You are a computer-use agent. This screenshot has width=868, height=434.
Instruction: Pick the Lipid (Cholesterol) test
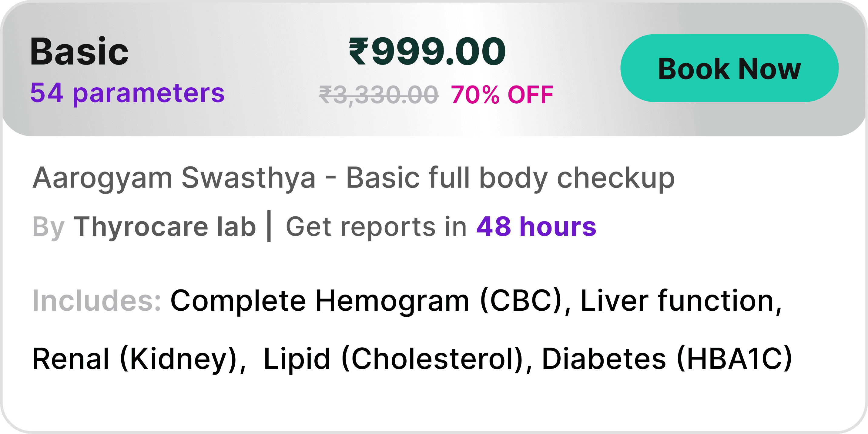393,359
